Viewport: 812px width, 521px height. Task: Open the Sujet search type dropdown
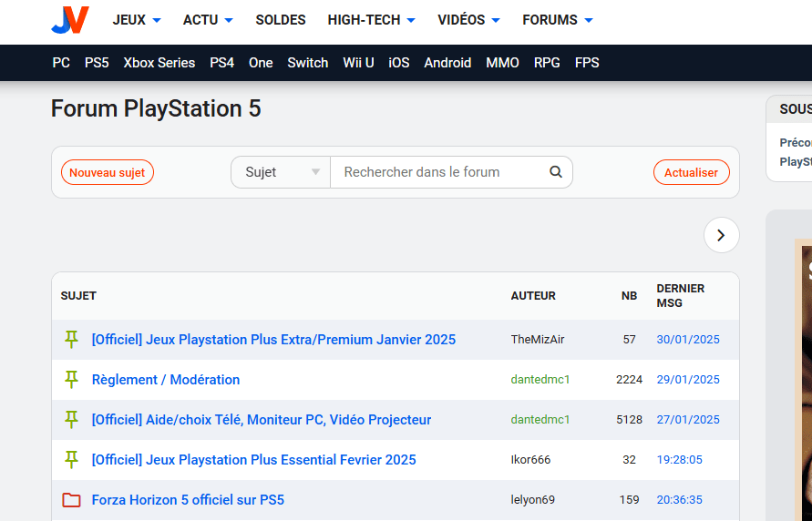click(281, 172)
